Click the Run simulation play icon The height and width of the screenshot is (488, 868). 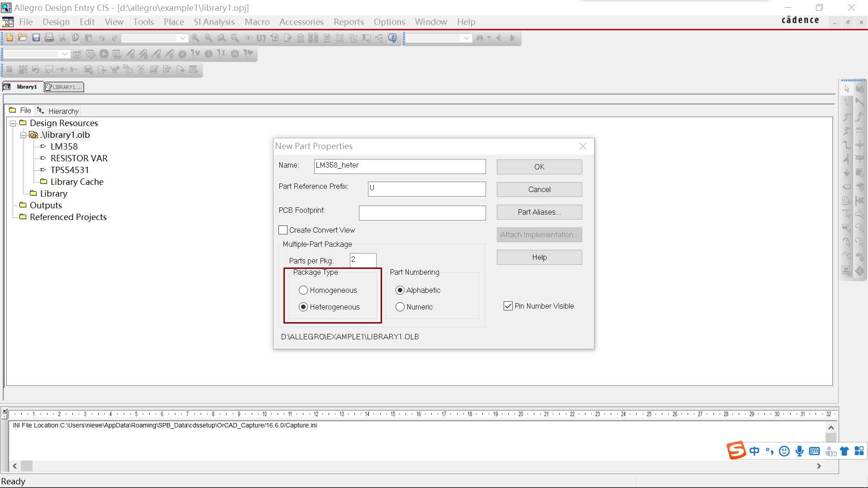(x=104, y=54)
